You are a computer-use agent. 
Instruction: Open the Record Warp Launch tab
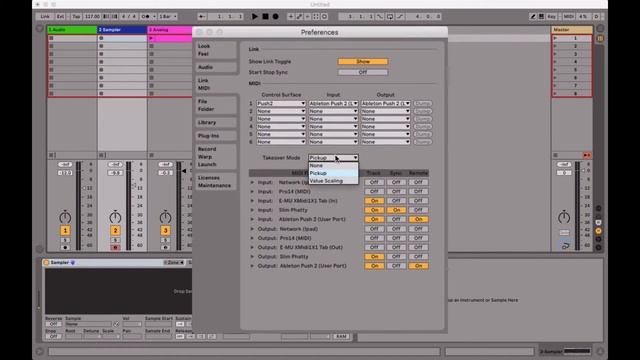click(216, 156)
